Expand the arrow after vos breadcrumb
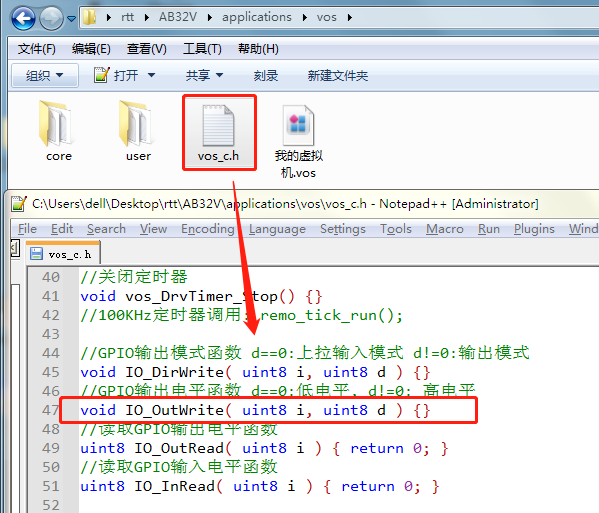599x513 pixels. click(350, 18)
